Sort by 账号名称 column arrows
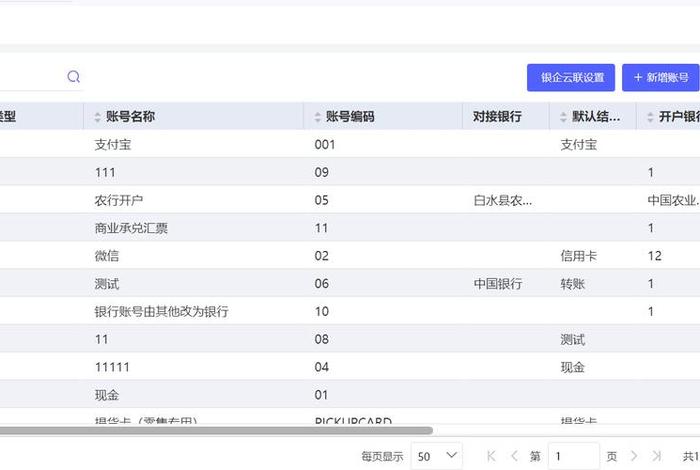 point(97,117)
